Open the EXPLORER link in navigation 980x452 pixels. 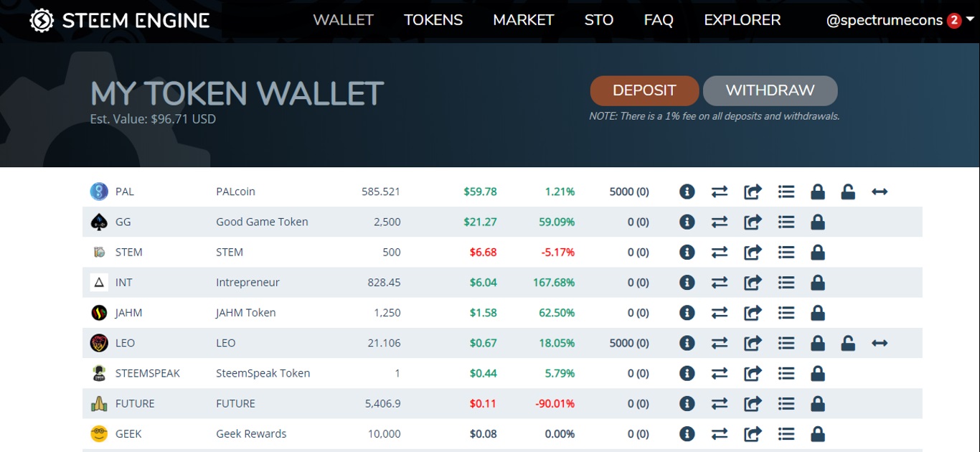tap(743, 20)
